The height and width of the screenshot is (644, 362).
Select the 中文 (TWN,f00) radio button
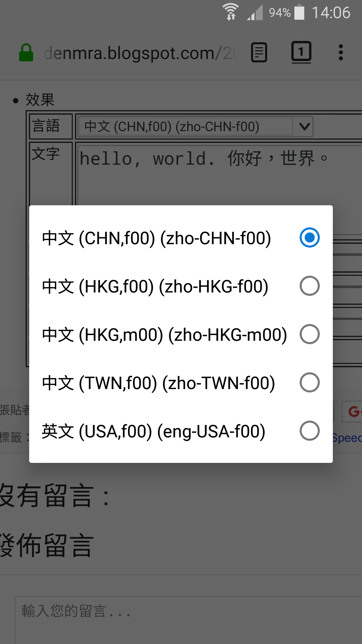(x=309, y=382)
